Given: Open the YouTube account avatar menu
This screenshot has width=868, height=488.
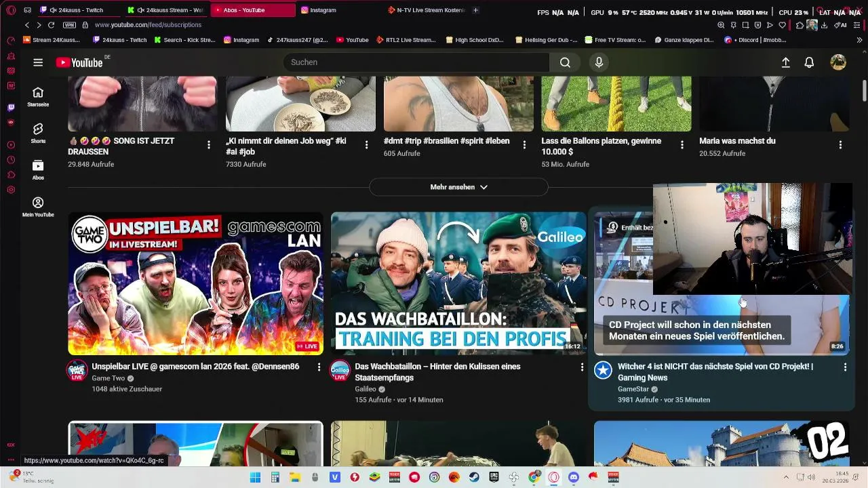Looking at the screenshot, I should 838,62.
